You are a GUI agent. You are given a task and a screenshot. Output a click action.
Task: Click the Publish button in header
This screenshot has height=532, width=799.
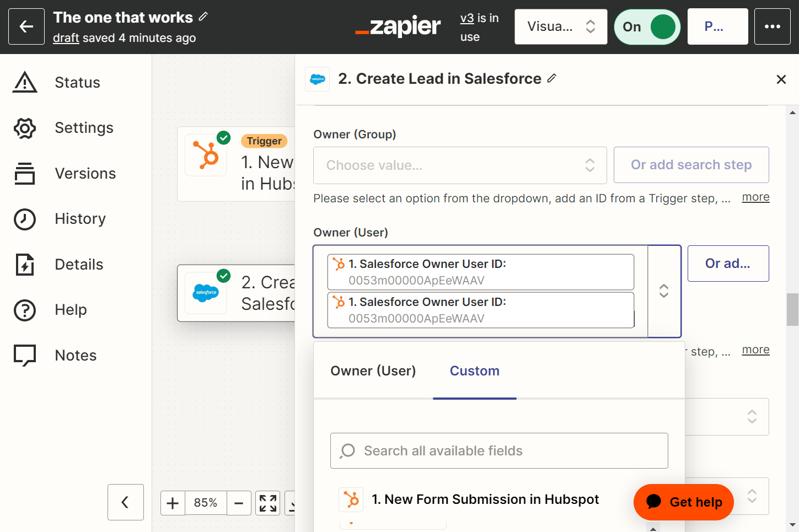pyautogui.click(x=717, y=26)
